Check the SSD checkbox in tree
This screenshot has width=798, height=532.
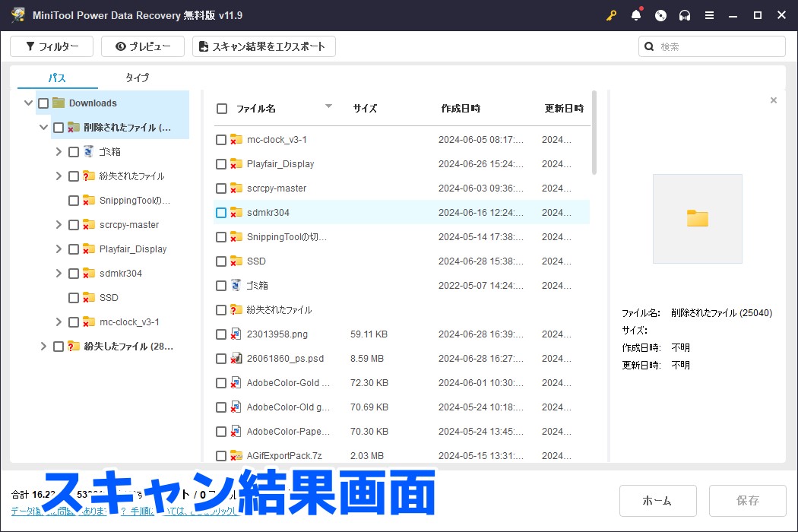pos(74,298)
